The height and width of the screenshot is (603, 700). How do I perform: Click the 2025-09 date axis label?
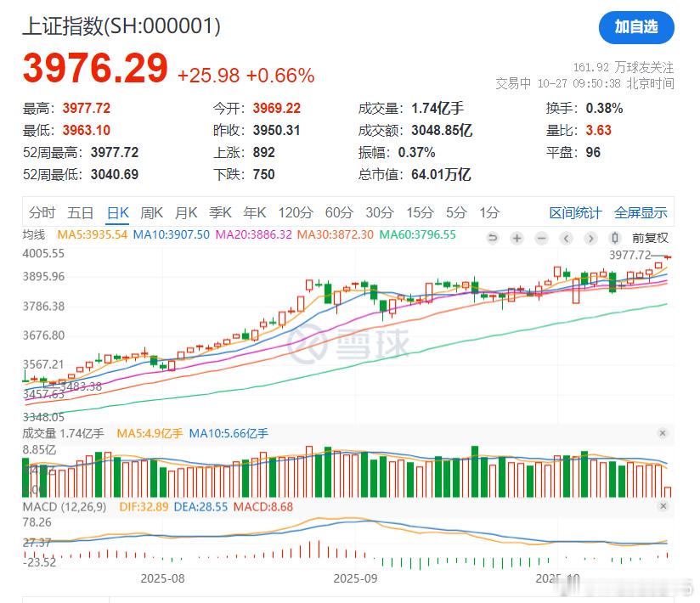355,578
